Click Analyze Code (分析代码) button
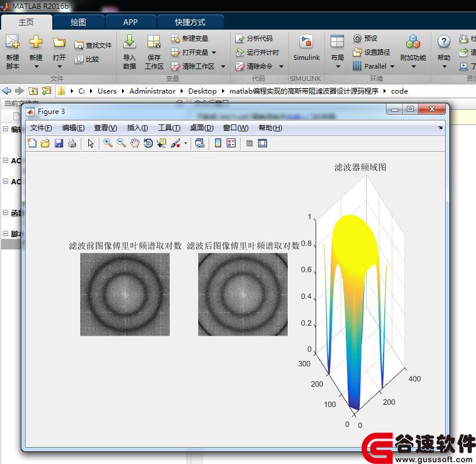Image resolution: width=476 pixels, height=464 pixels. coord(254,38)
